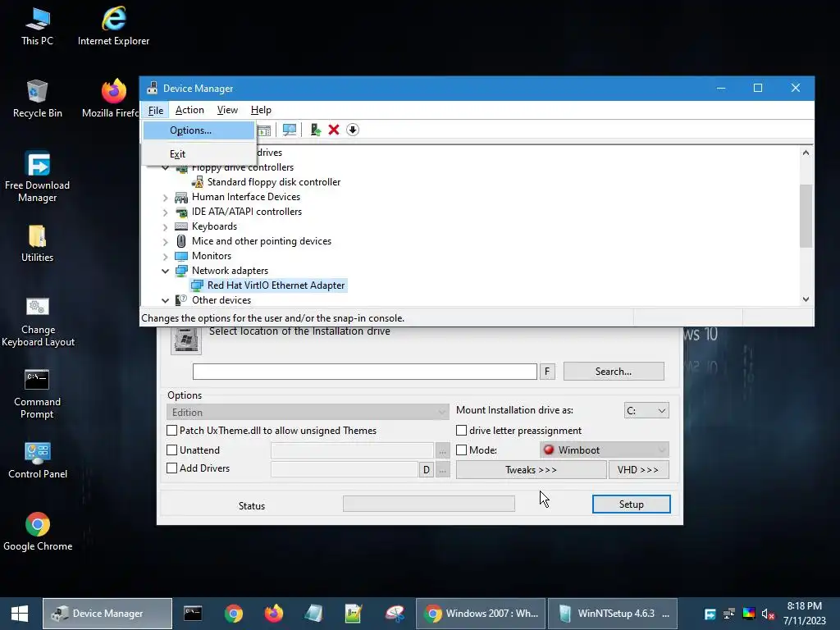
Task: Expand Monitors node
Action: click(166, 257)
